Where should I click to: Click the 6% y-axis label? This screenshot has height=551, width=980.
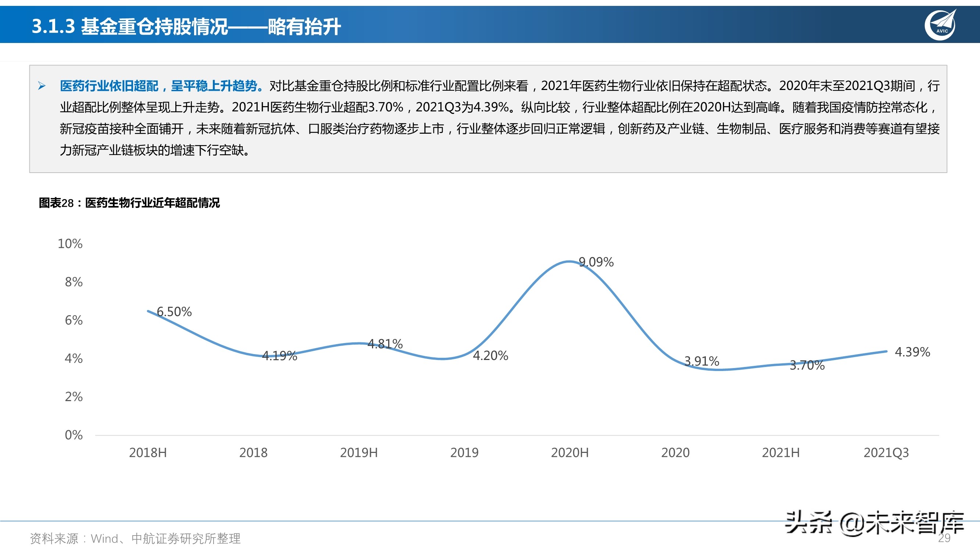[74, 320]
